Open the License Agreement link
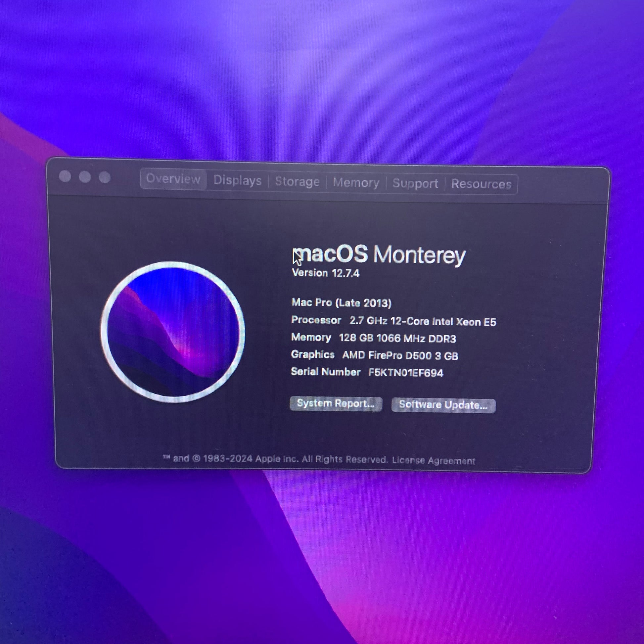 (433, 461)
